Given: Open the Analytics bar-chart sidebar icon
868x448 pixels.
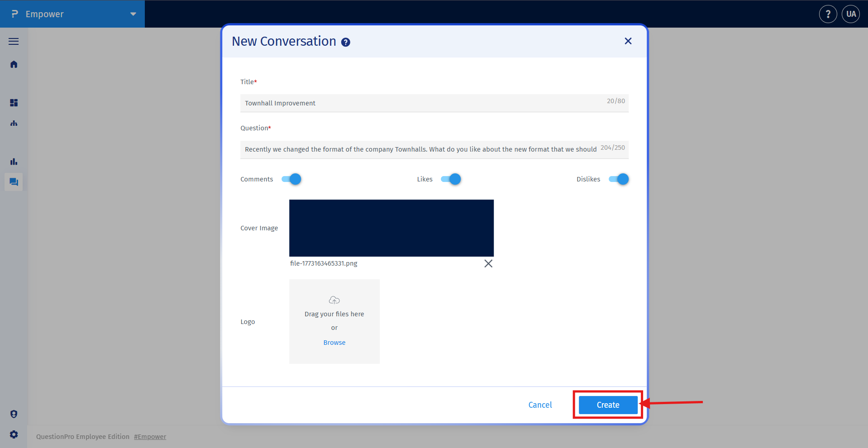Looking at the screenshot, I should [14, 162].
